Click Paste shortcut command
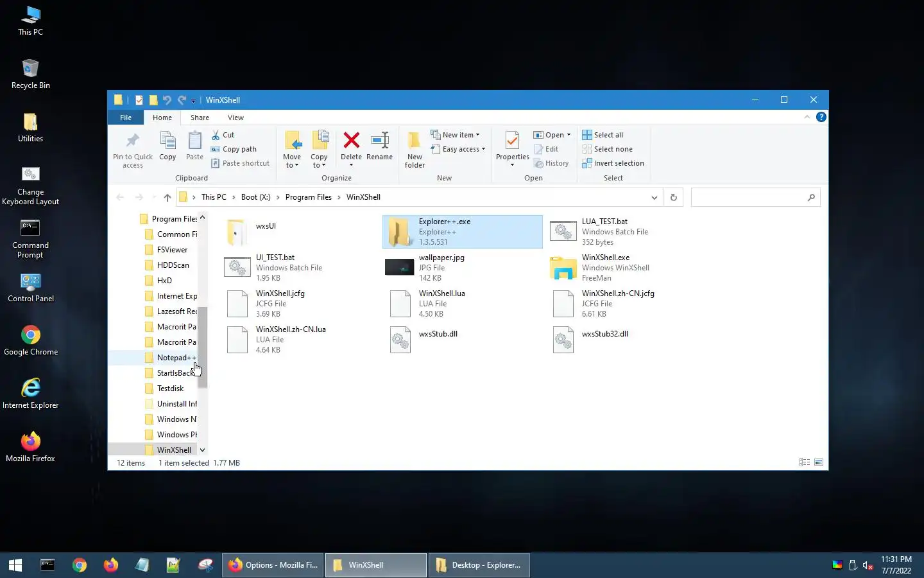The height and width of the screenshot is (578, 924). (x=241, y=163)
